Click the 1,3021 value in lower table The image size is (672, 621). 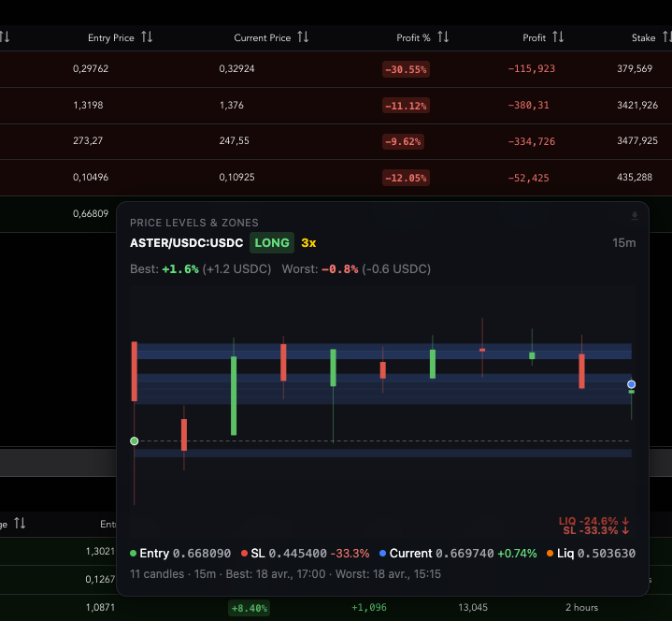(100, 551)
